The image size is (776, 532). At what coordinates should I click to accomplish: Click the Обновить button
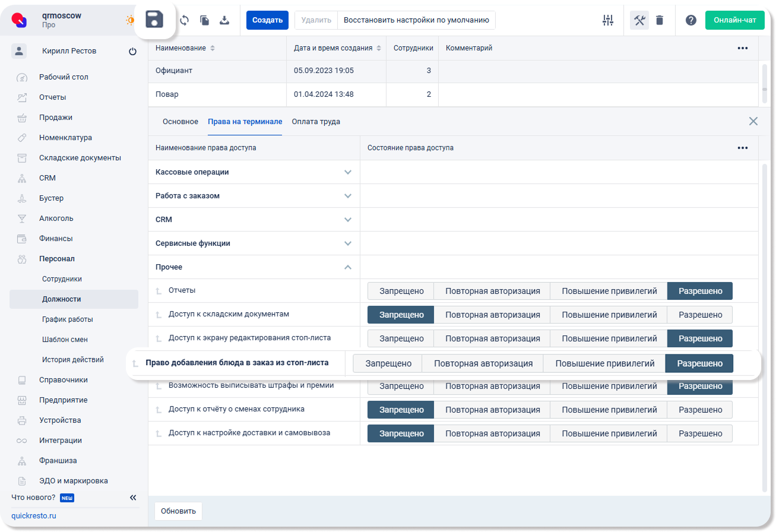pos(178,511)
